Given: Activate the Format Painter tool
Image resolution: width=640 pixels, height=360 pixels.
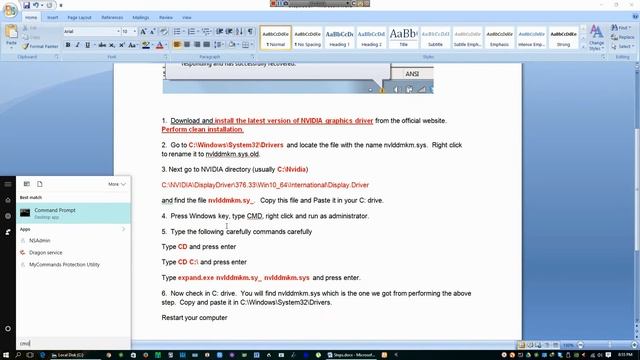Looking at the screenshot, I should tap(40, 47).
